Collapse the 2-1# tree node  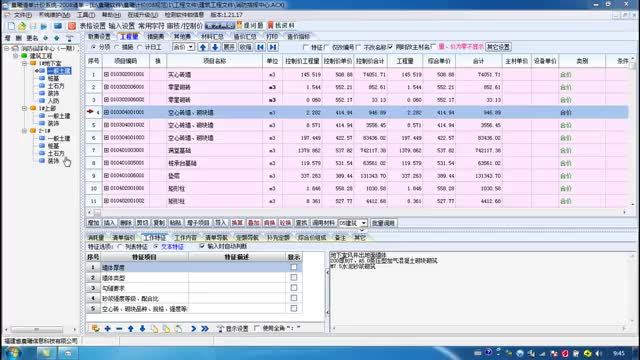(24, 131)
